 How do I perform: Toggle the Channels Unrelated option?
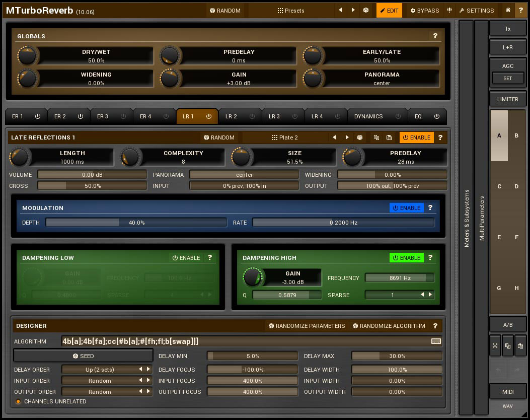[19, 401]
